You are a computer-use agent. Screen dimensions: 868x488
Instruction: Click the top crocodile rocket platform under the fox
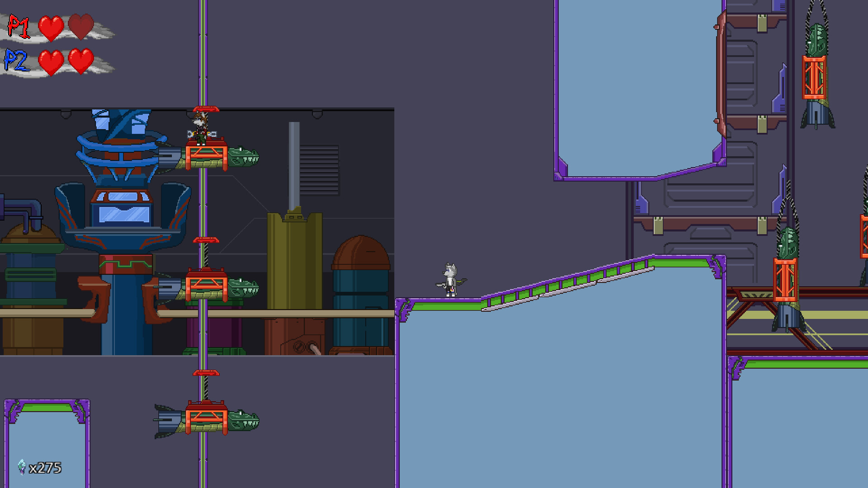206,156
